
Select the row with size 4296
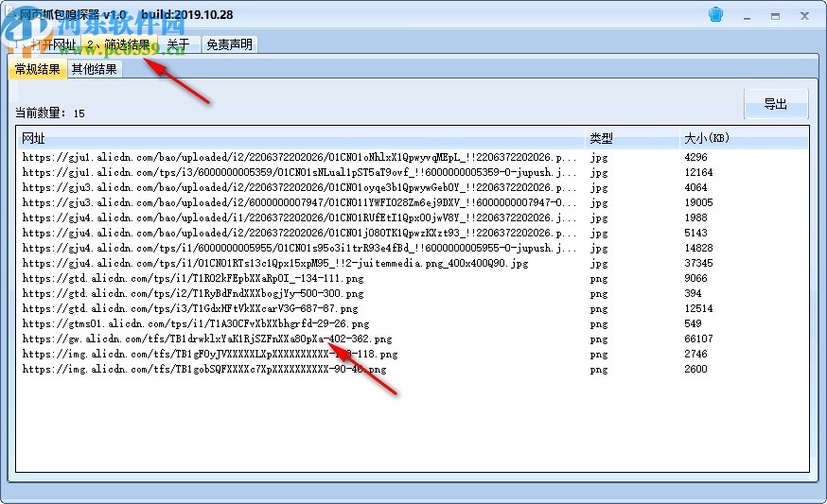click(412, 157)
